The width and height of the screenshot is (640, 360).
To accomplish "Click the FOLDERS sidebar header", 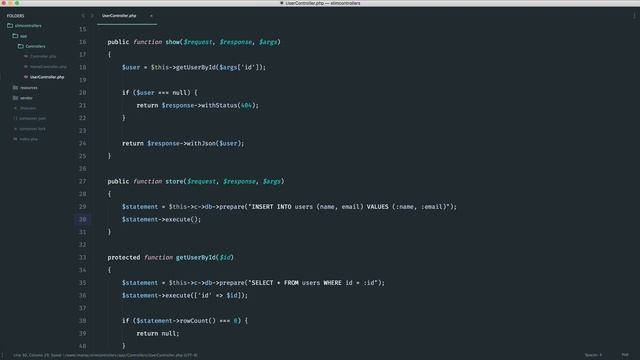I will tap(16, 16).
